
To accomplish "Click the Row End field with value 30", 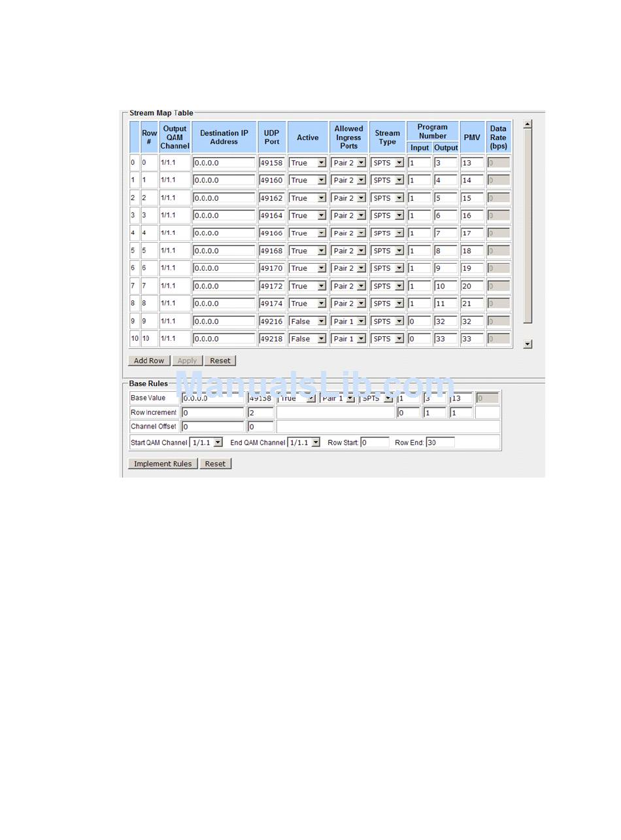I will coord(441,443).
